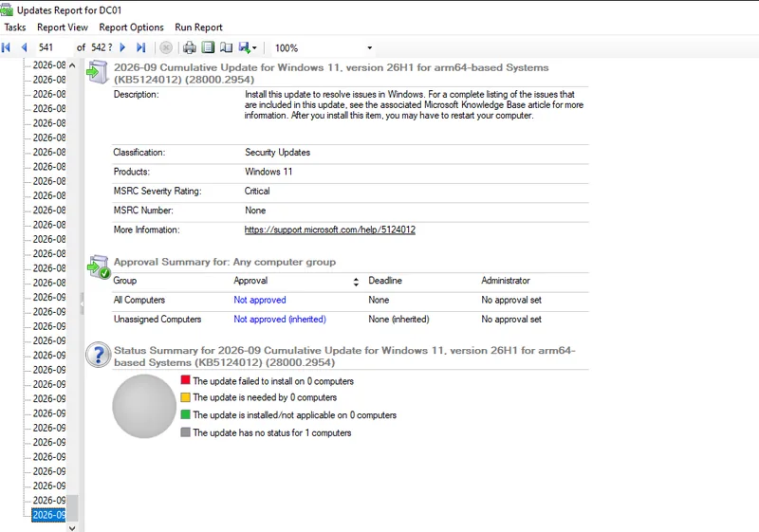This screenshot has height=532, width=759.
Task: Click the Approval Summary checkmark icon
Action: coord(99,267)
